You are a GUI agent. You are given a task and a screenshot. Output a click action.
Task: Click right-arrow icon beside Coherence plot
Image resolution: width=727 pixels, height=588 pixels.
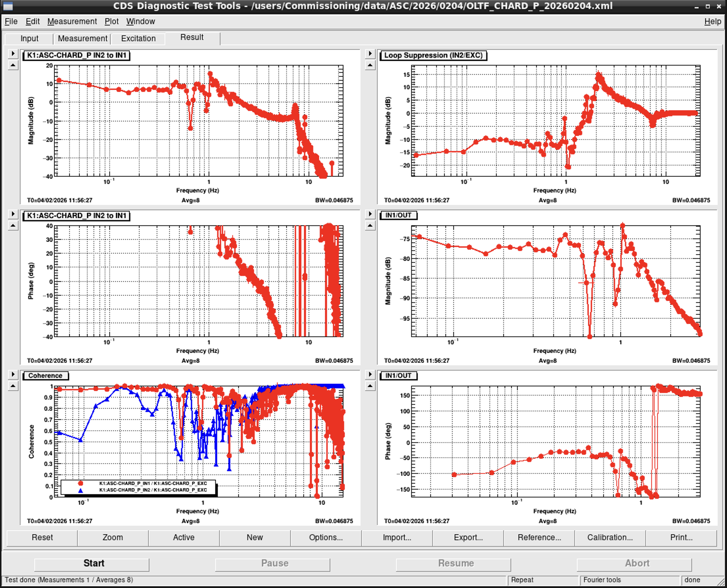[x=13, y=374]
